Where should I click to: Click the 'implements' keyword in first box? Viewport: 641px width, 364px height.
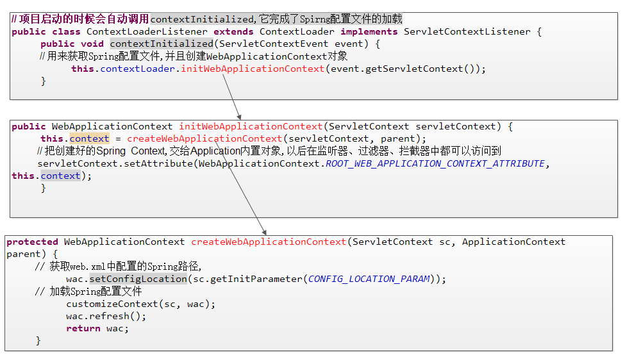pos(369,31)
